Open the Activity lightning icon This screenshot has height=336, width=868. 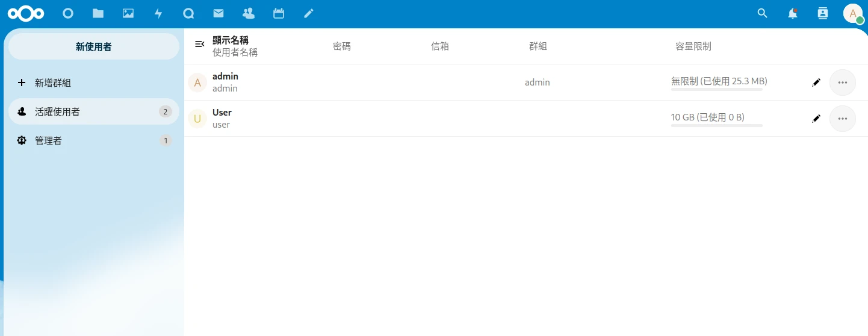click(158, 13)
